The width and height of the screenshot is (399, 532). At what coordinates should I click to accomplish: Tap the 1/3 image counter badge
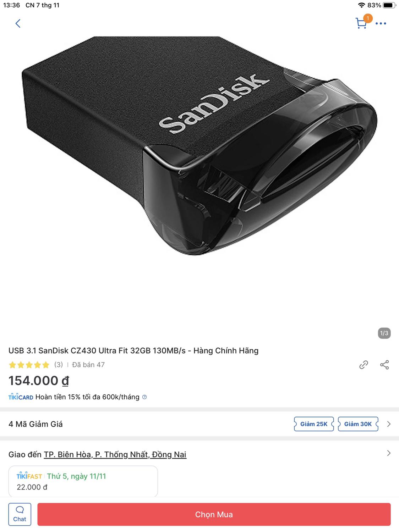384,333
